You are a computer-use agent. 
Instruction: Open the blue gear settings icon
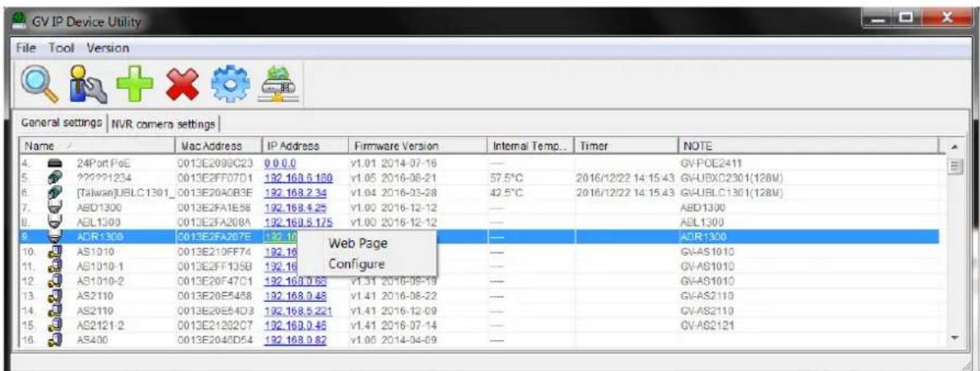pos(232,84)
